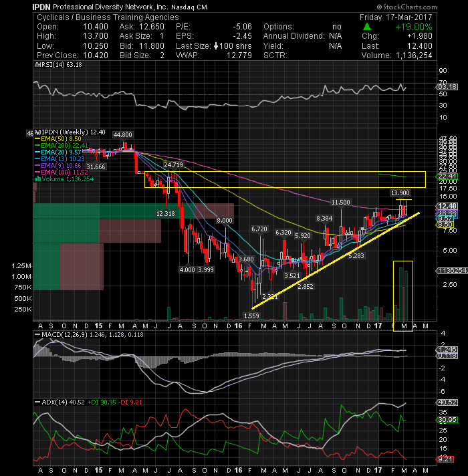Click the 4.000 low price label

[x=187, y=269]
